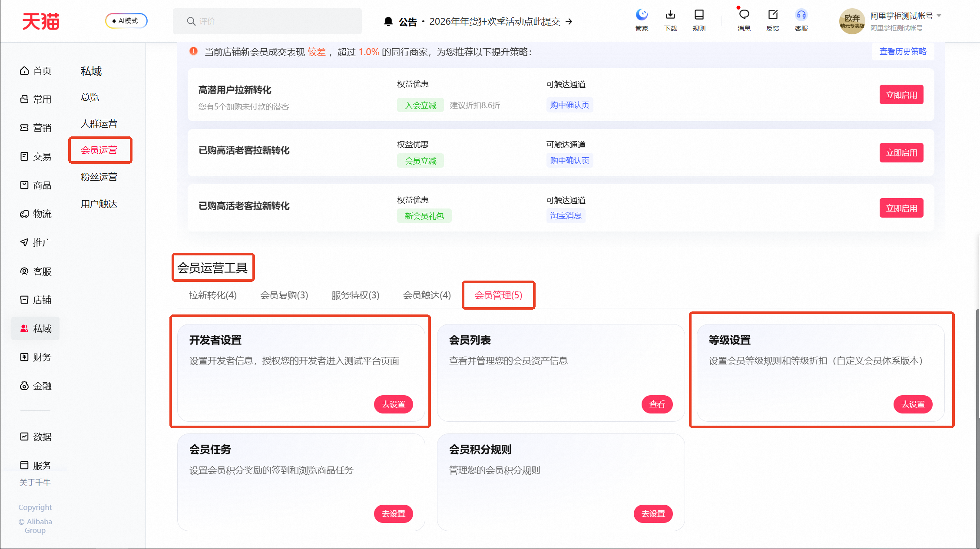Open 客服 headset support icon

801,16
